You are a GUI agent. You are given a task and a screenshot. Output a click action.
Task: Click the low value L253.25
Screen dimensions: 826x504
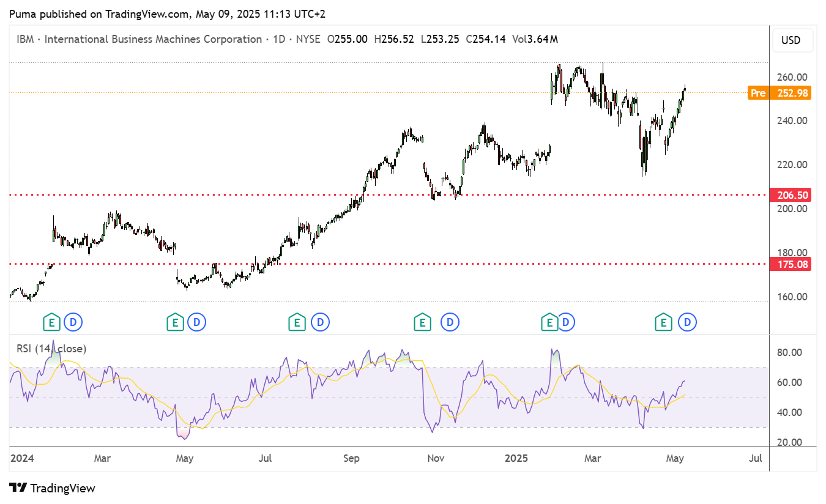click(439, 39)
